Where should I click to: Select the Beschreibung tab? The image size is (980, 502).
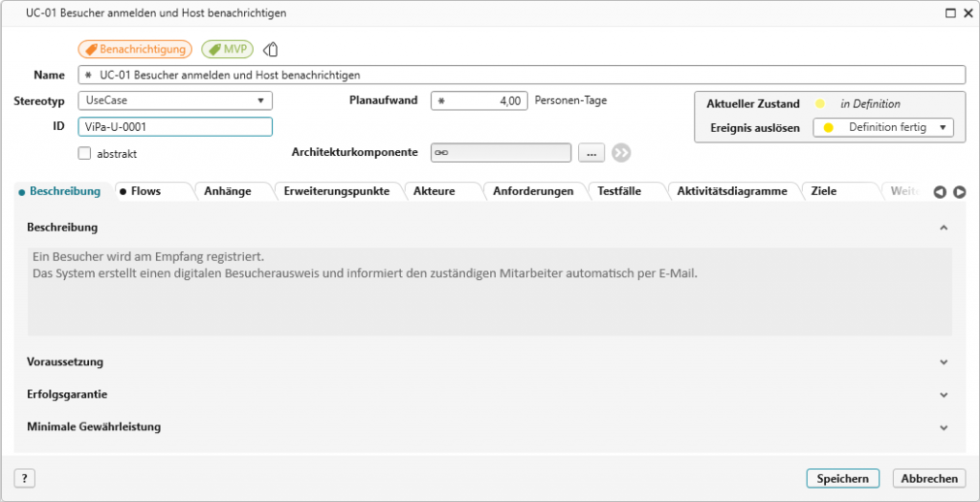pos(65,191)
